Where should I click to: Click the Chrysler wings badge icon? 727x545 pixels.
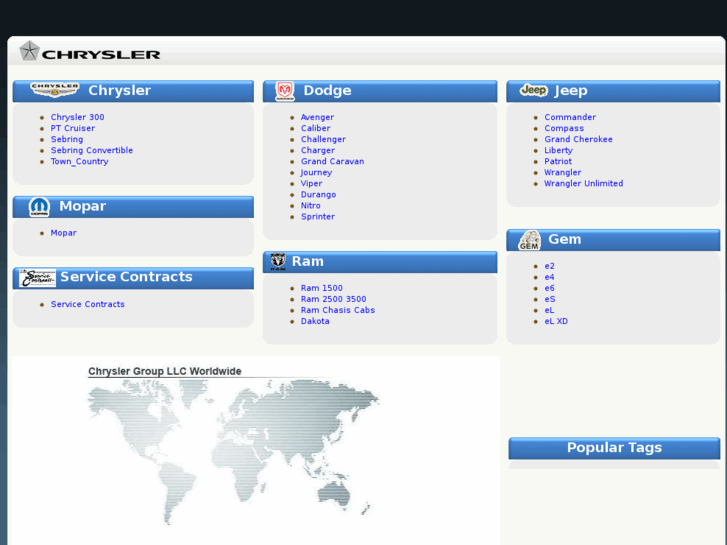pyautogui.click(x=55, y=90)
